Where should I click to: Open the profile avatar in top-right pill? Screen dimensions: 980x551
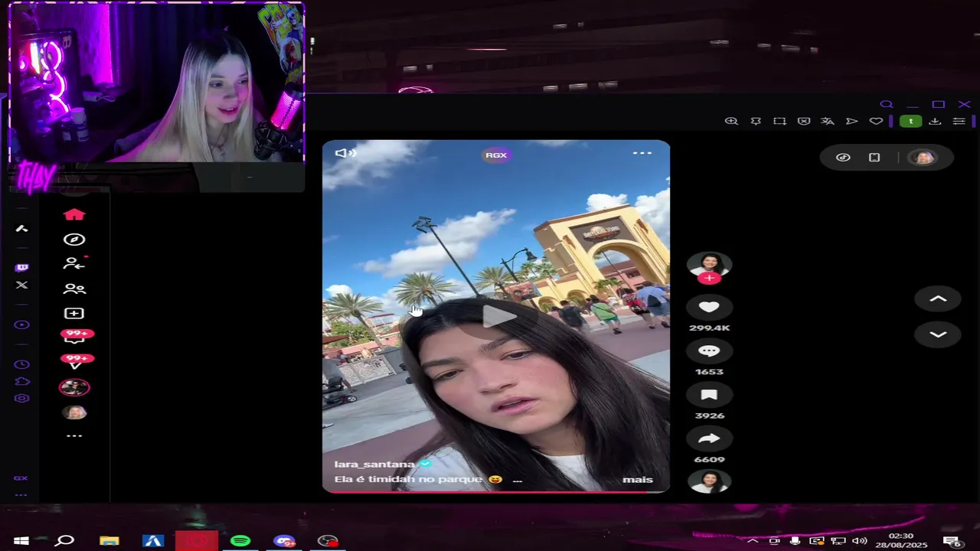[923, 158]
